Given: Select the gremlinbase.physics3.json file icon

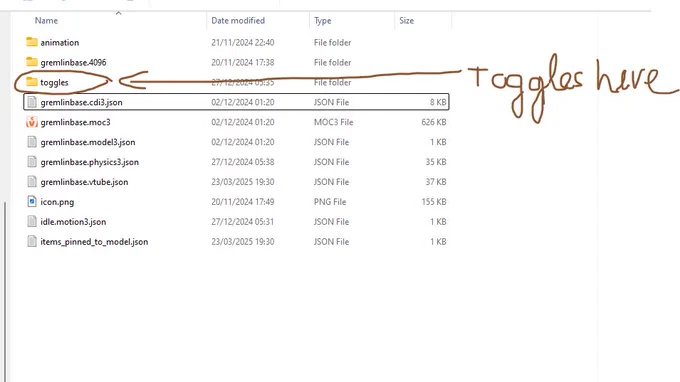Looking at the screenshot, I should 32,162.
